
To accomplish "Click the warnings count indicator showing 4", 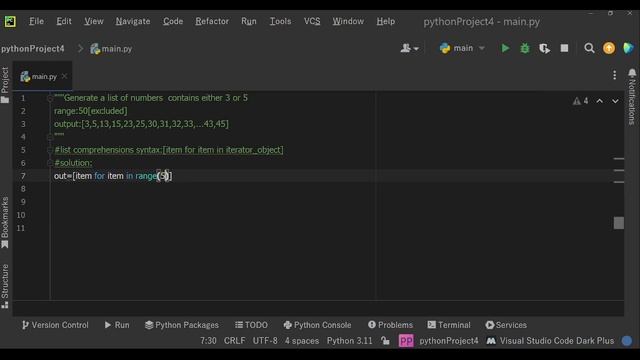I will click(580, 101).
